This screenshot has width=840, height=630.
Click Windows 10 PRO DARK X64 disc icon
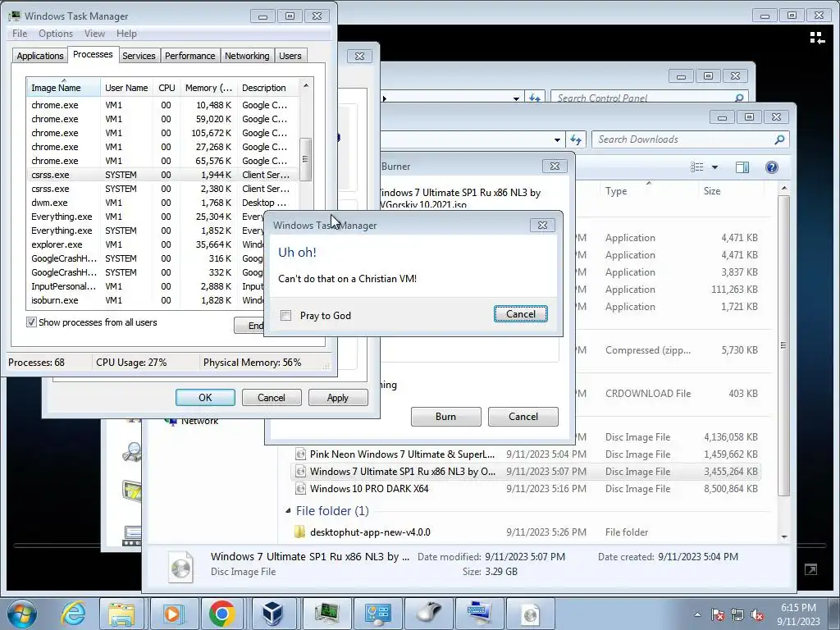[x=300, y=489]
